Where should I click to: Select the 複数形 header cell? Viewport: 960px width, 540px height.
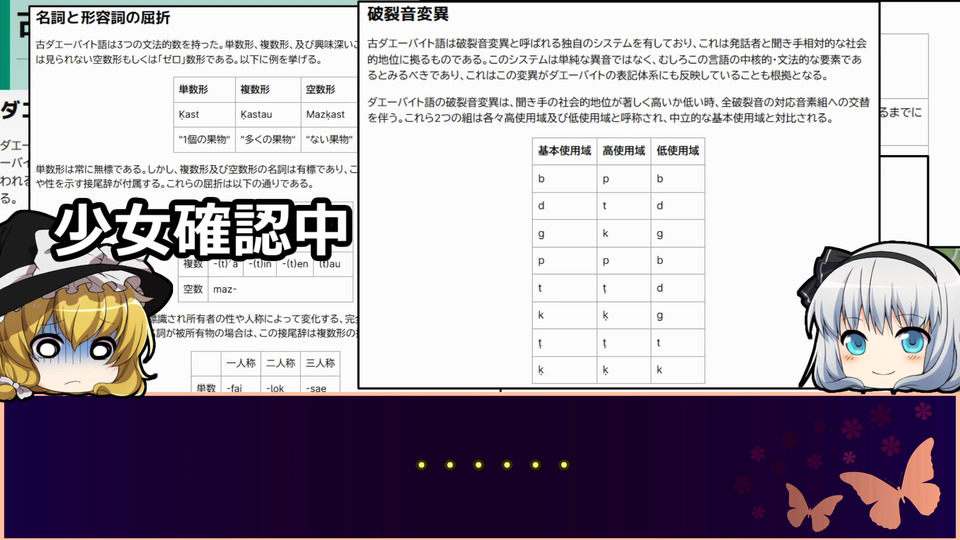click(268, 89)
